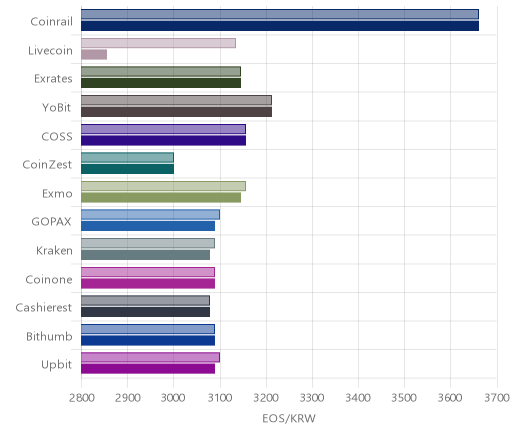Select the dark green Exrates bar
Viewport: 512px width, 436px height.
[x=161, y=83]
